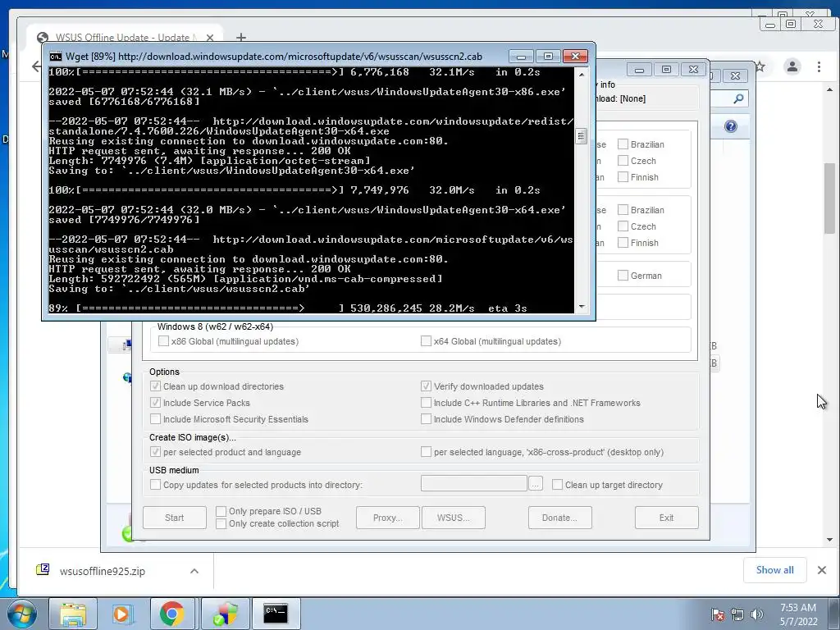Click the magnifier search icon
Screen dimensions: 840x630
(738, 98)
